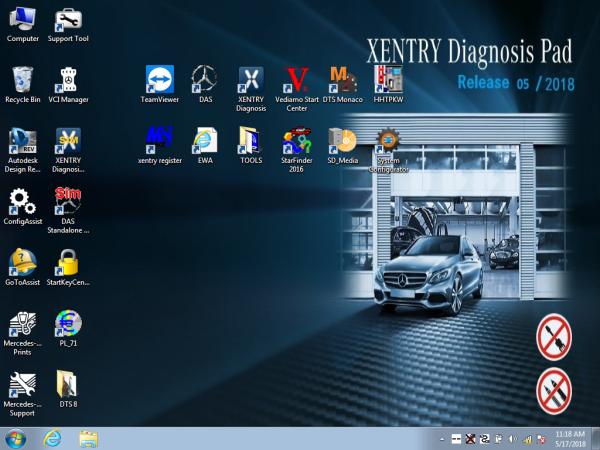This screenshot has height=450, width=600.
Task: Open the TOOLS folder
Action: tap(251, 145)
